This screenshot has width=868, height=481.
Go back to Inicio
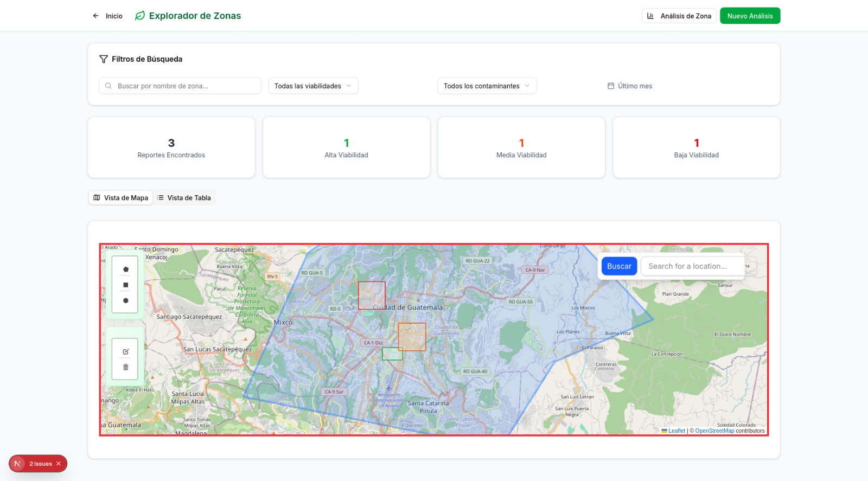coord(107,16)
